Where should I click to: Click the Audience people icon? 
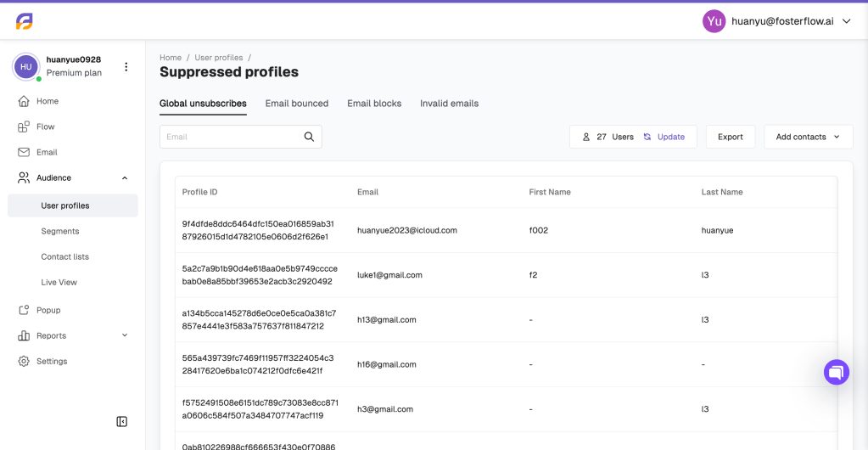pos(23,178)
